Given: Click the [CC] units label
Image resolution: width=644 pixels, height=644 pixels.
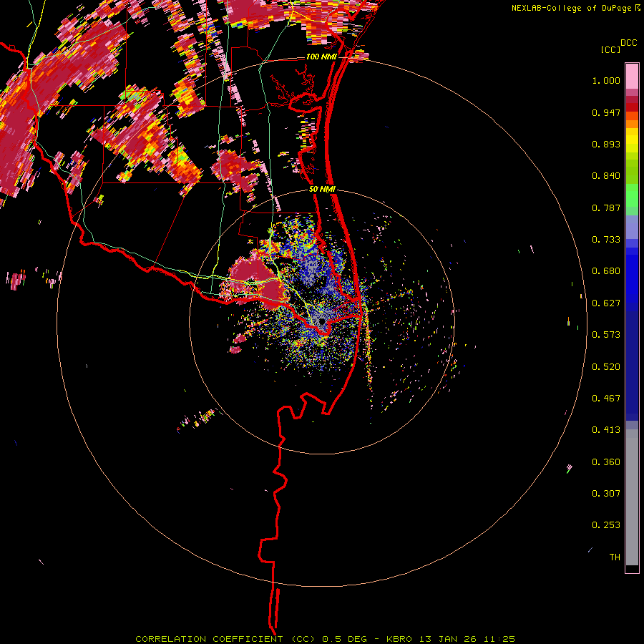Looking at the screenshot, I should 610,49.
